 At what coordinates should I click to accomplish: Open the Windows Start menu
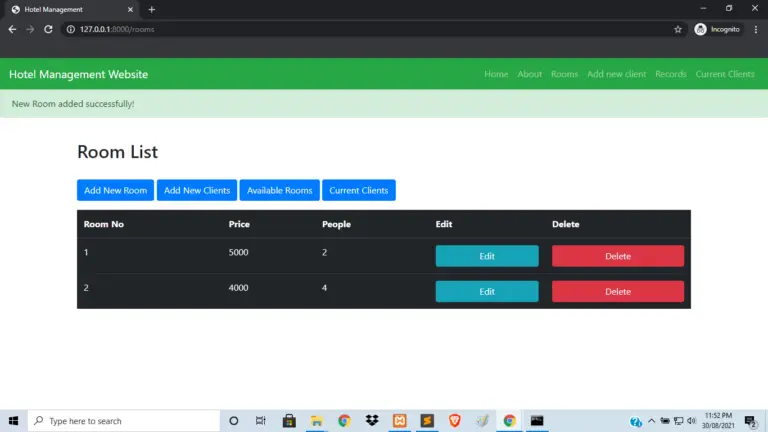click(13, 421)
